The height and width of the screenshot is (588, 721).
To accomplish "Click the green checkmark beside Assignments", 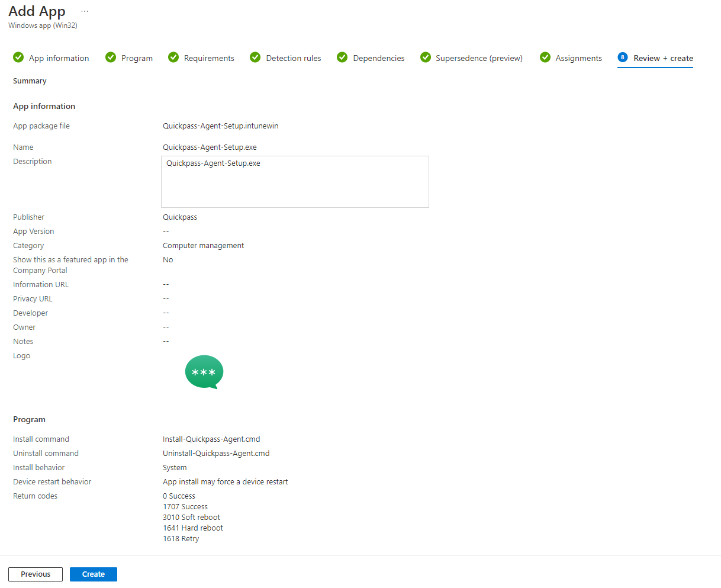I will [x=545, y=57].
